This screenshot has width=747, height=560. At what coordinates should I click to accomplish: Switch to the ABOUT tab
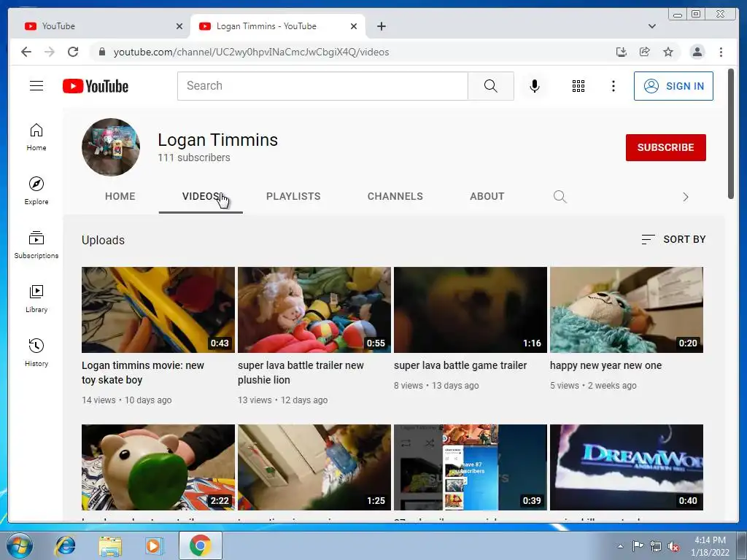point(487,196)
